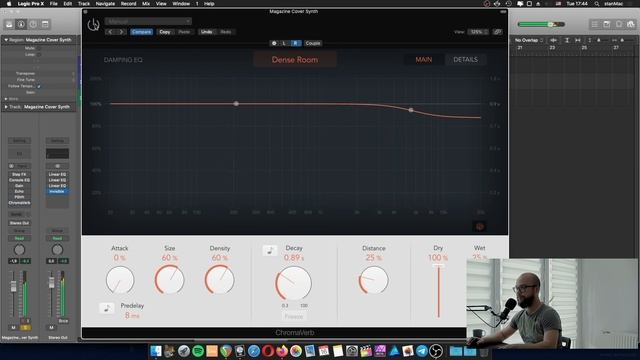Solo the Magazine Cover Synth channel strip
The image size is (640, 360).
[25, 327]
